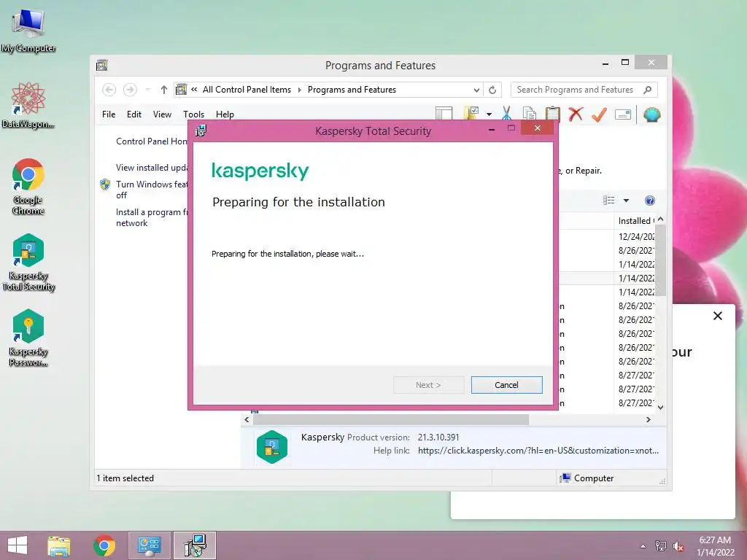Click the vertical scrollbar up arrow

tap(660, 219)
